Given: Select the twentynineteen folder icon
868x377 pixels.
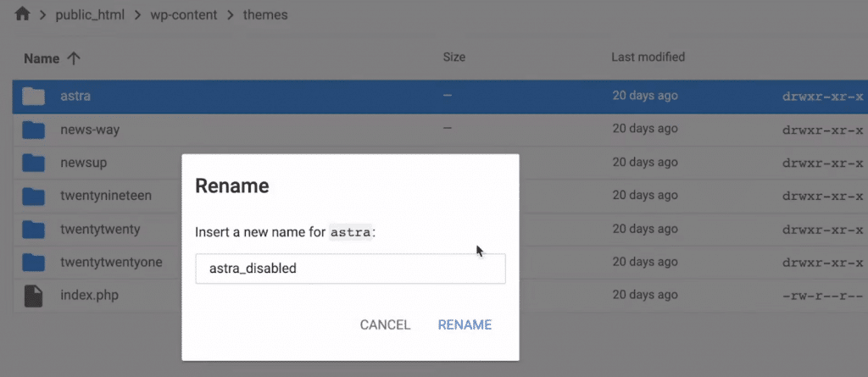Looking at the screenshot, I should [x=33, y=196].
